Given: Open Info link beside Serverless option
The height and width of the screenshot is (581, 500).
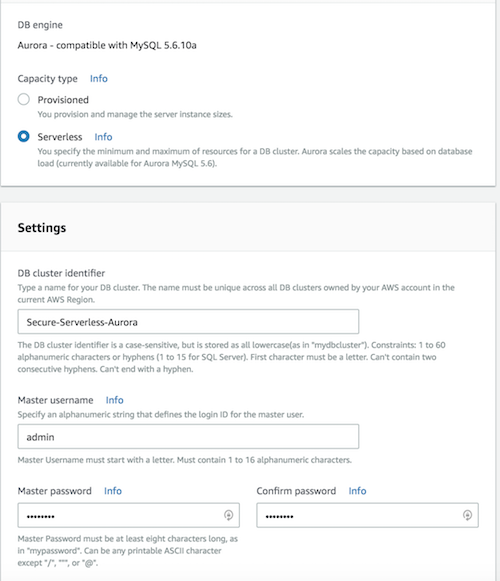Looking at the screenshot, I should [103, 137].
